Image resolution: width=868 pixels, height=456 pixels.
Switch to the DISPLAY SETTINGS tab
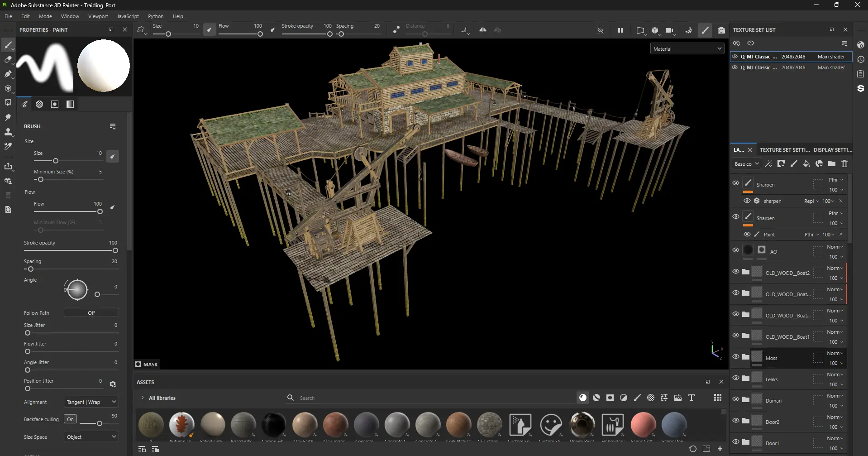pos(833,149)
